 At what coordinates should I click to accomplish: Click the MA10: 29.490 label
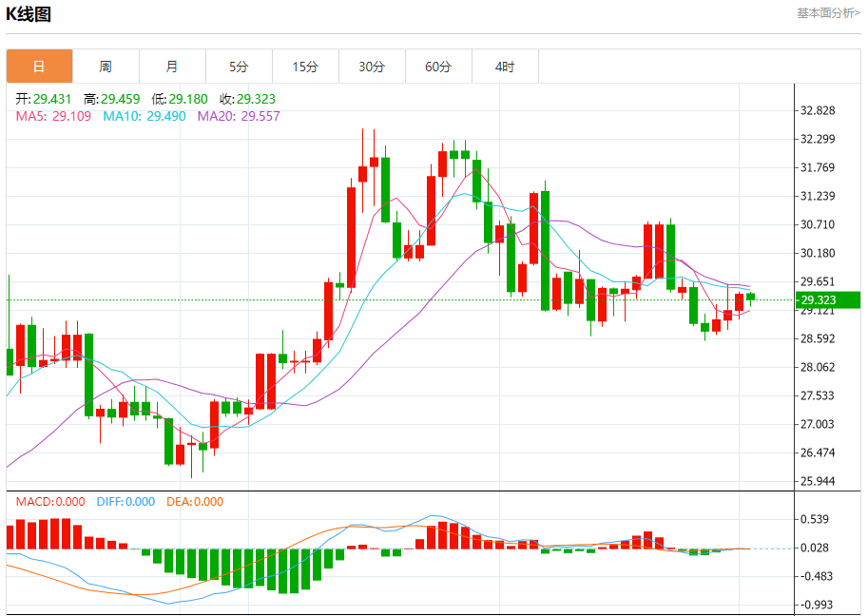tap(144, 116)
